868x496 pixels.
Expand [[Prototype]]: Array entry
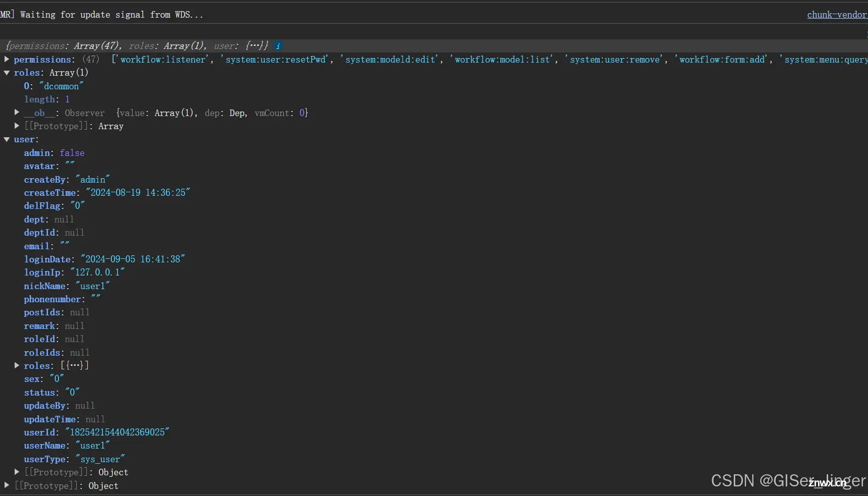pyautogui.click(x=17, y=126)
